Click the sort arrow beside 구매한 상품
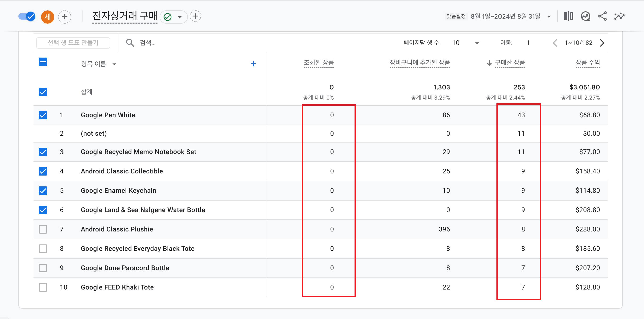This screenshot has height=319, width=644. (x=489, y=63)
